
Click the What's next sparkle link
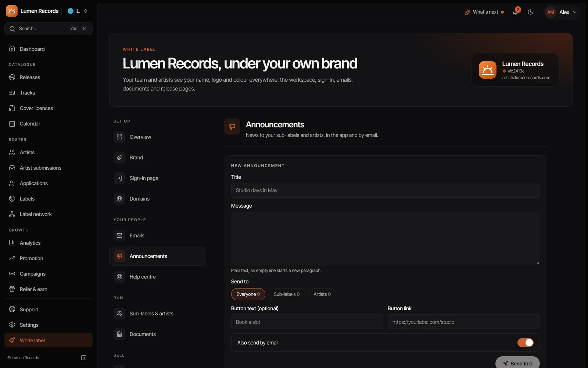click(484, 12)
